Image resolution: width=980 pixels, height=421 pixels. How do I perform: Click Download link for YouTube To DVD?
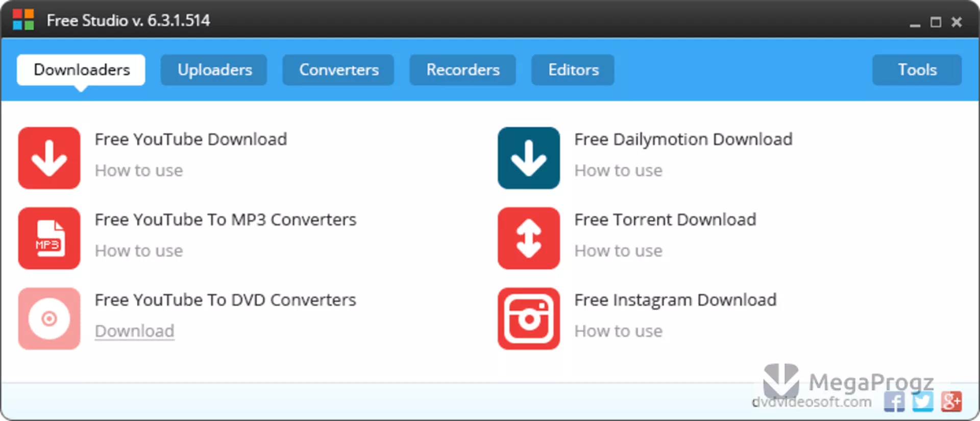[135, 331]
